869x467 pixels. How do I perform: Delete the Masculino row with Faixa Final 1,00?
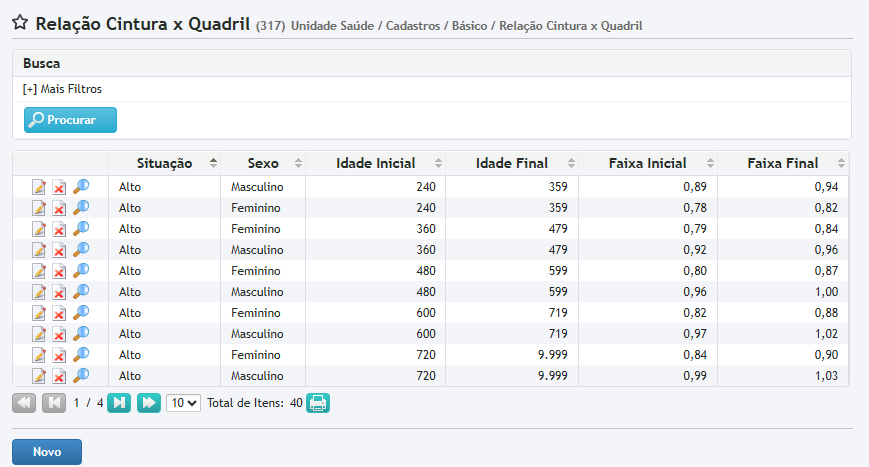pos(60,292)
